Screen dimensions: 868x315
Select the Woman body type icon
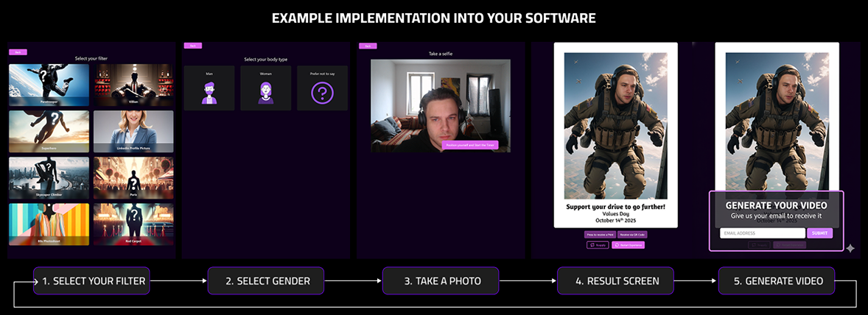(x=265, y=93)
